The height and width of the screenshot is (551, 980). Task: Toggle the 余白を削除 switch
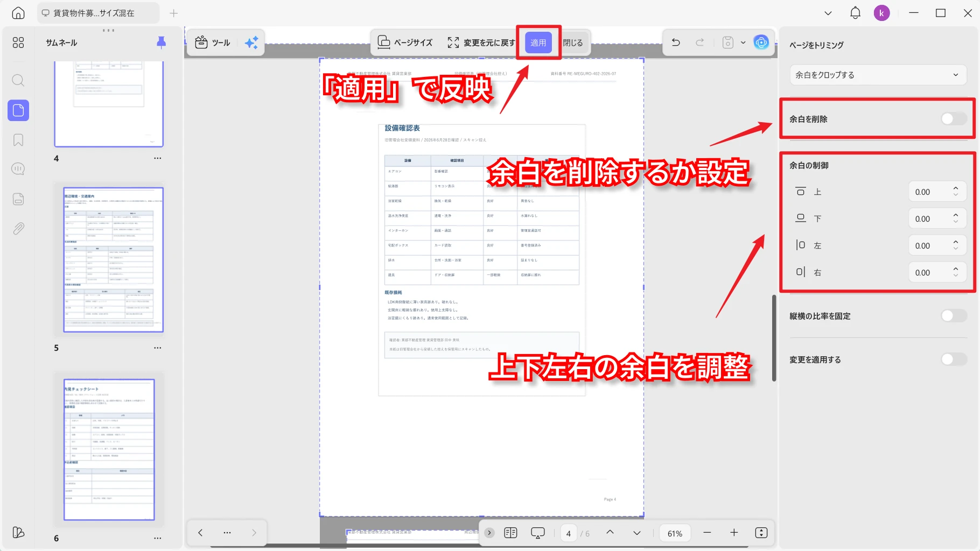click(954, 119)
